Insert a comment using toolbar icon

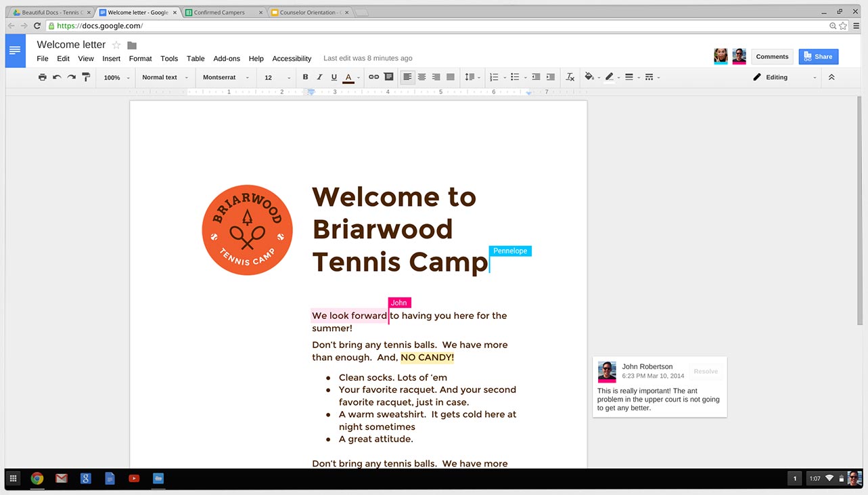click(388, 77)
